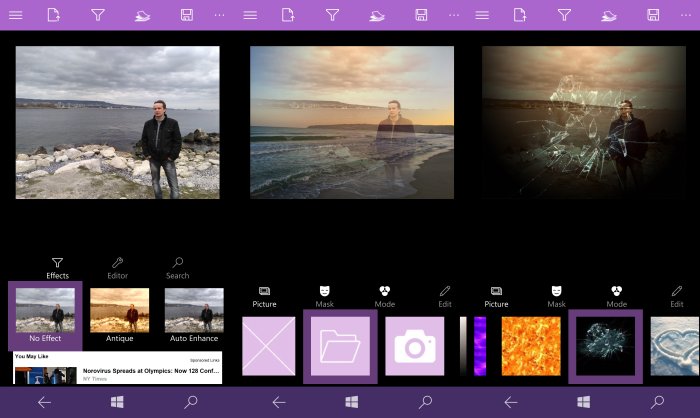Open hamburger menu in middle screen
The width and height of the screenshot is (700, 418).
(250, 15)
